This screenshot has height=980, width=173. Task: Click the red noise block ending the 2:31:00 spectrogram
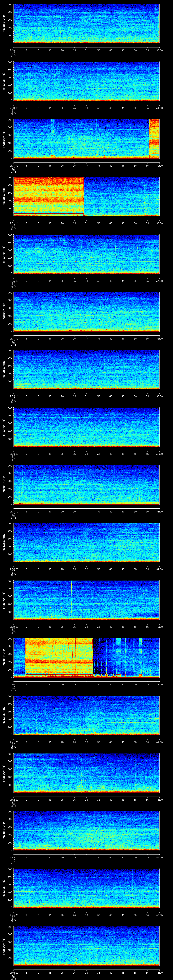[x=154, y=139]
